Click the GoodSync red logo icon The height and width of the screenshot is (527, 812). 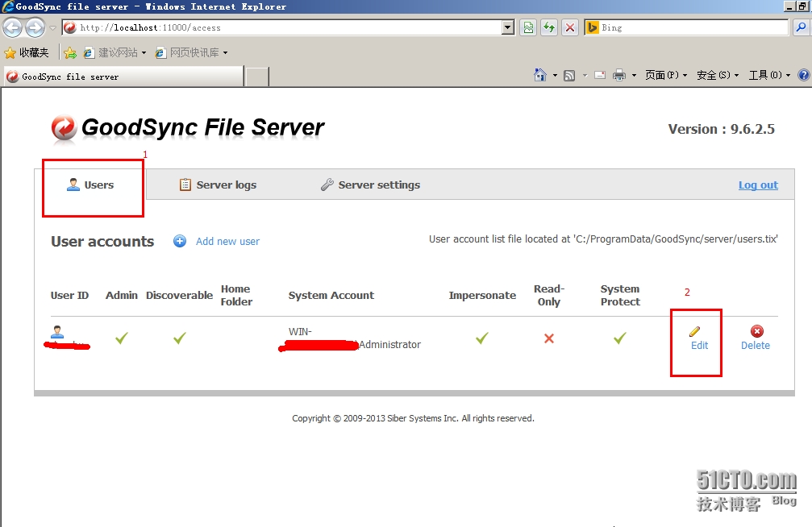(x=65, y=127)
